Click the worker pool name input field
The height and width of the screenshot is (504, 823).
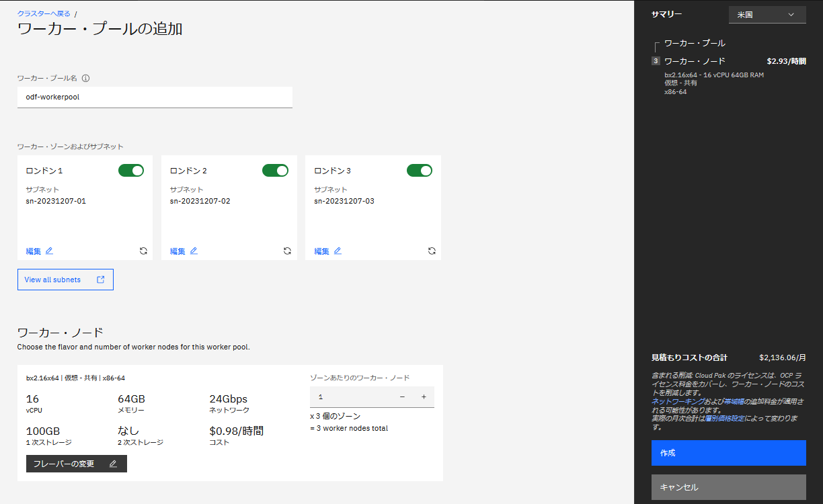click(155, 97)
